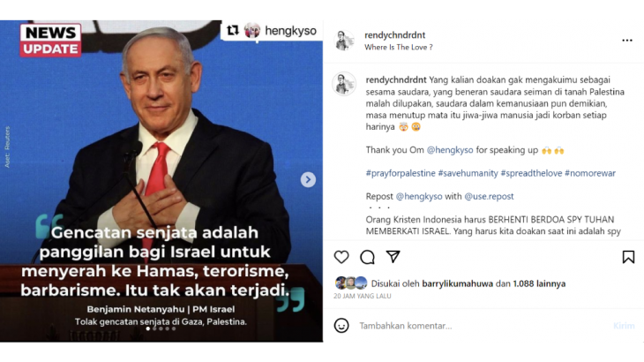Open the #nomorewar hashtag
The width and height of the screenshot is (644, 362).
(x=590, y=173)
